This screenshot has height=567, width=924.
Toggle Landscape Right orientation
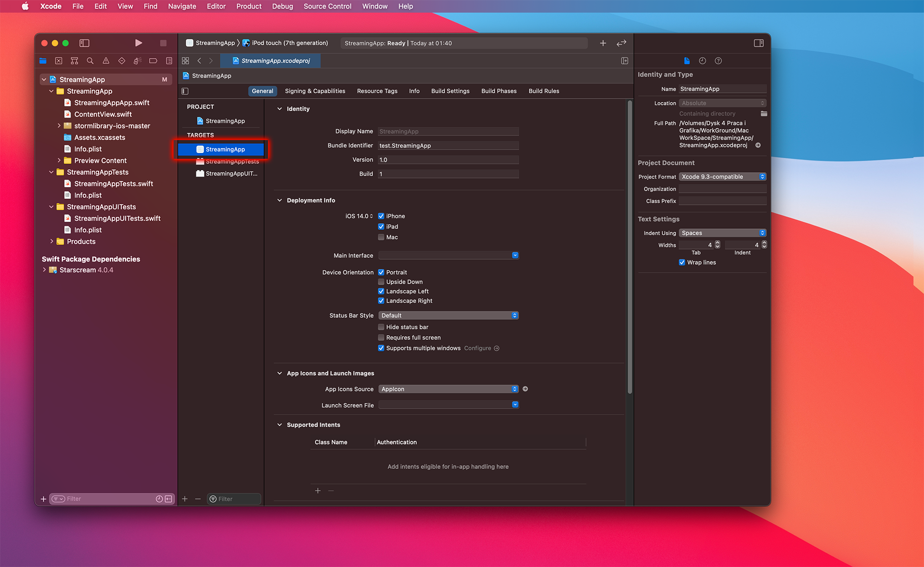(x=381, y=301)
